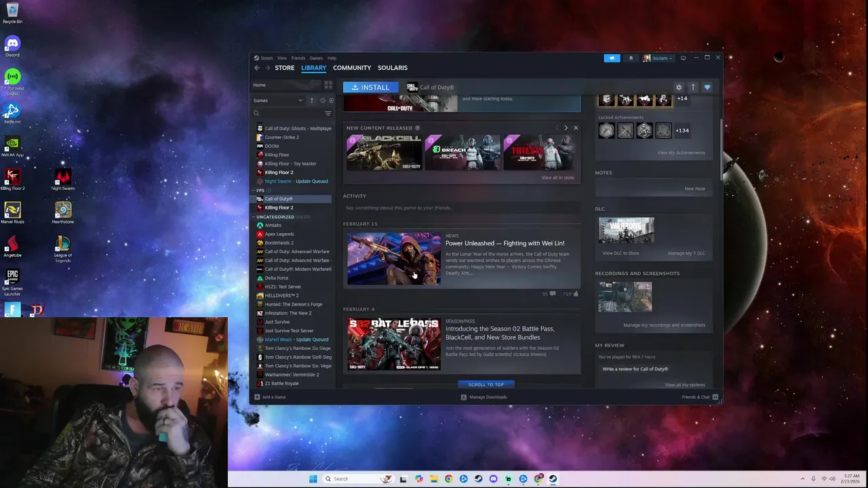
Task: Click New Note button
Action: tap(694, 188)
